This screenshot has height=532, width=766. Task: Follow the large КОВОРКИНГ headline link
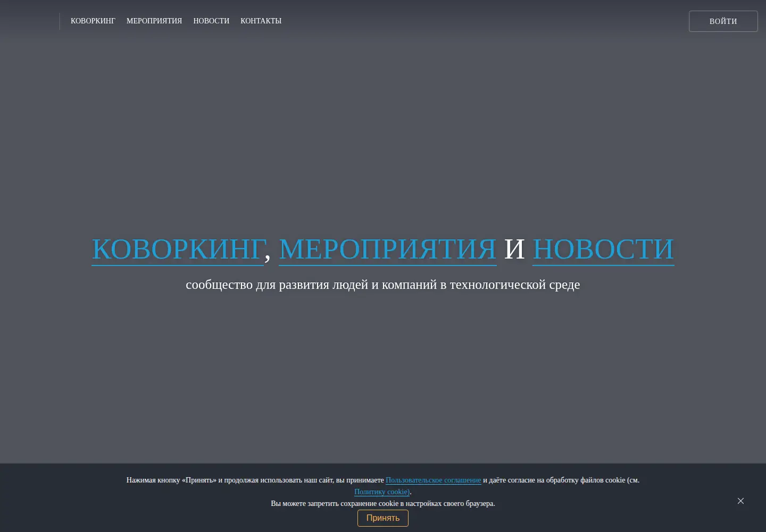178,249
